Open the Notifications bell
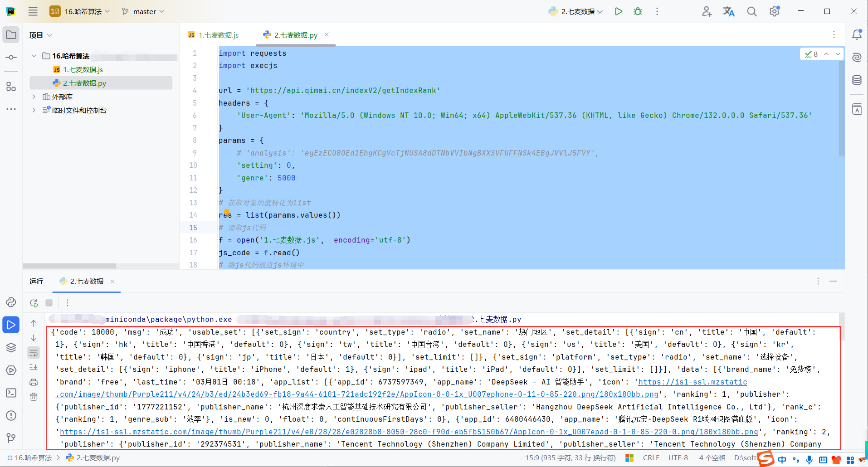 [857, 34]
